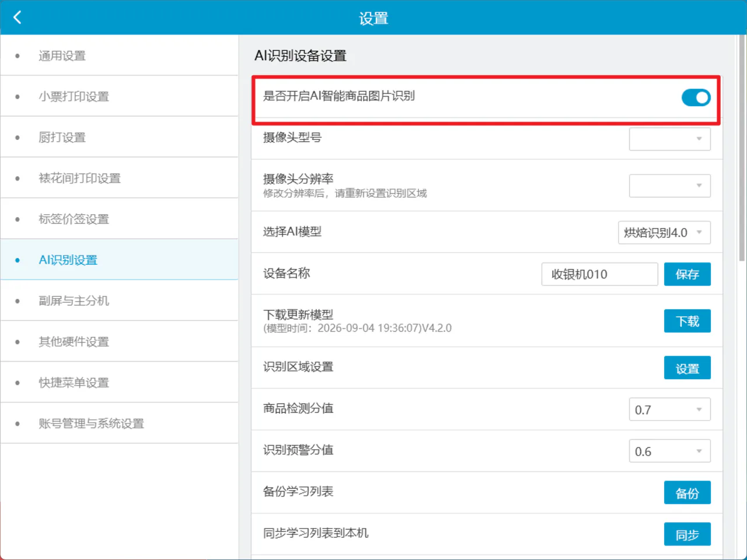Select AI识别设置 in the sidebar
Viewport: 747px width, 560px height.
(119, 260)
